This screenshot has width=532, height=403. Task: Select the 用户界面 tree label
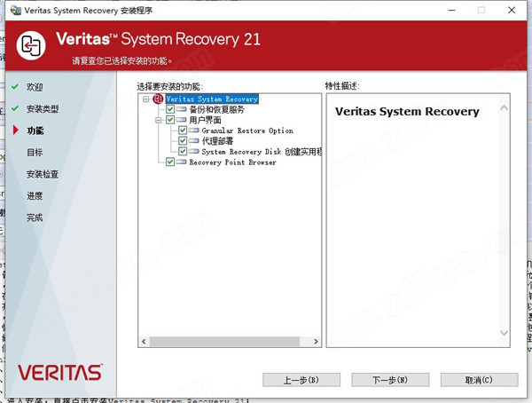(206, 120)
